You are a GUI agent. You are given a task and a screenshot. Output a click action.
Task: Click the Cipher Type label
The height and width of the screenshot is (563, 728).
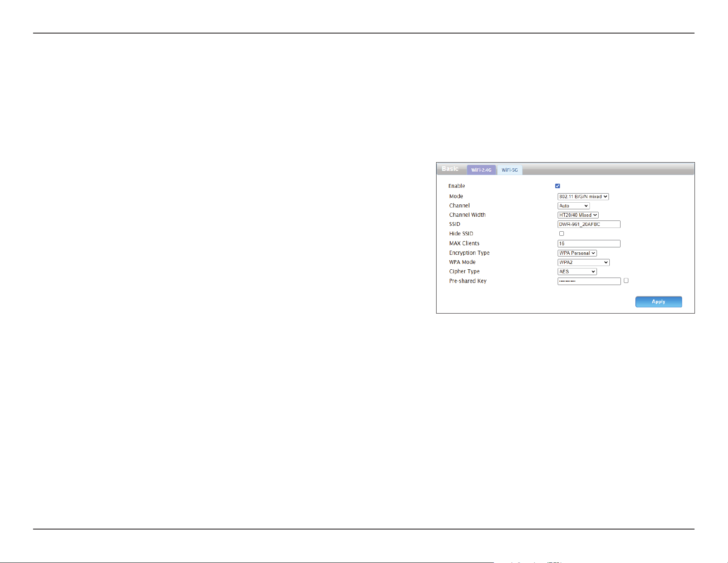click(x=464, y=272)
